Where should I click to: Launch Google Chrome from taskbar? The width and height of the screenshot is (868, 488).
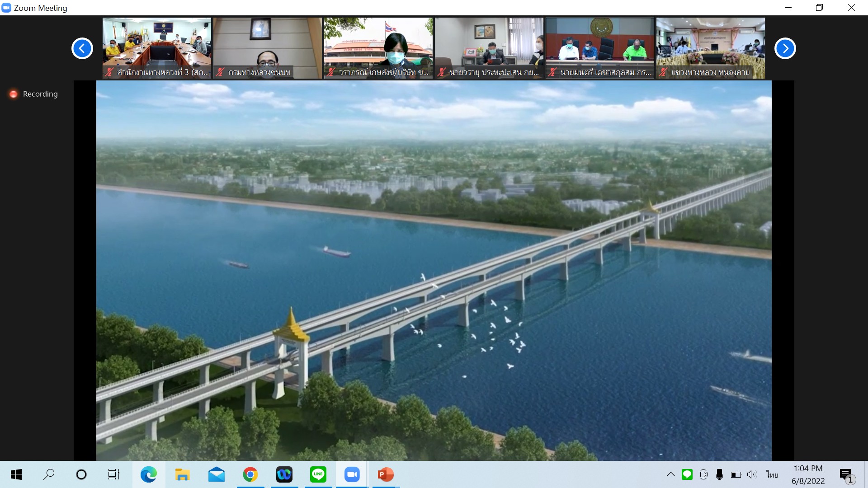click(x=250, y=474)
